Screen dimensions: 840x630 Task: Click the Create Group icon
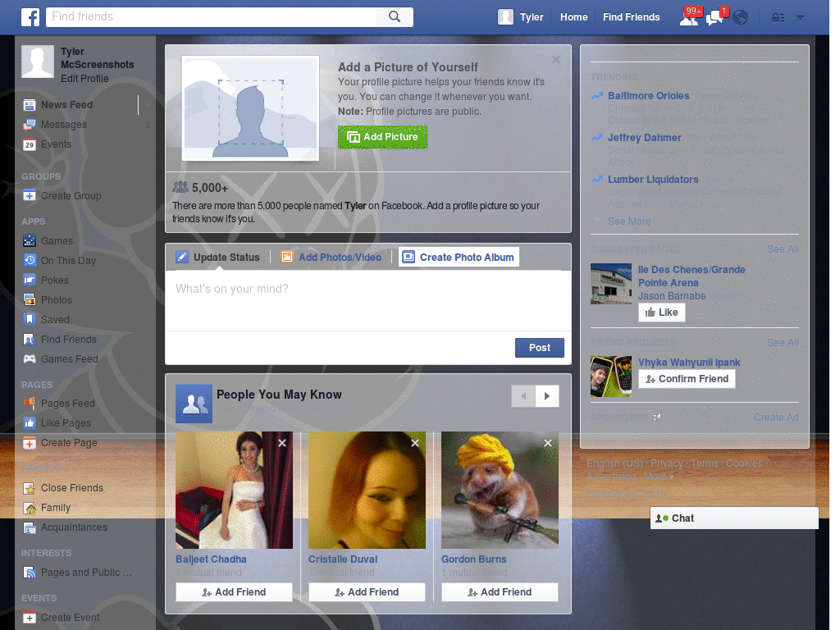point(30,195)
